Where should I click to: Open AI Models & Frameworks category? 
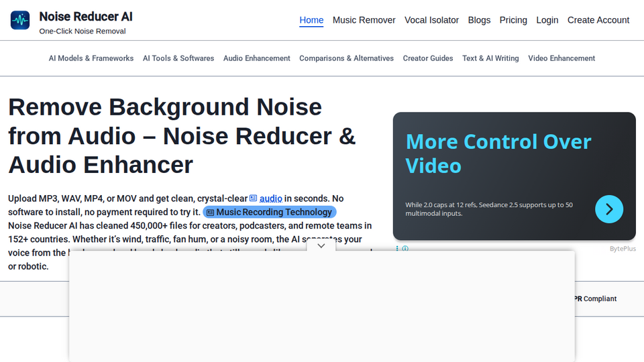(91, 58)
